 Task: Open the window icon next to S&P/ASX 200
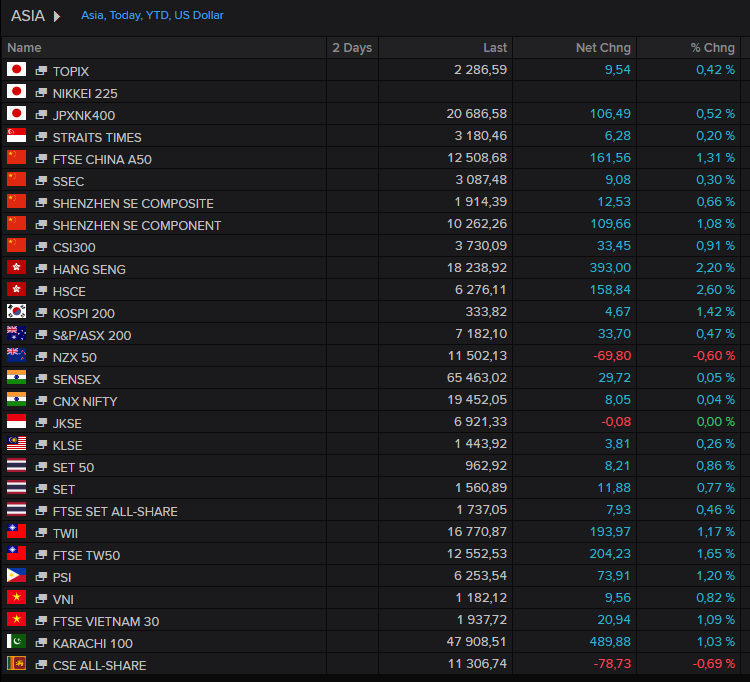pyautogui.click(x=41, y=335)
